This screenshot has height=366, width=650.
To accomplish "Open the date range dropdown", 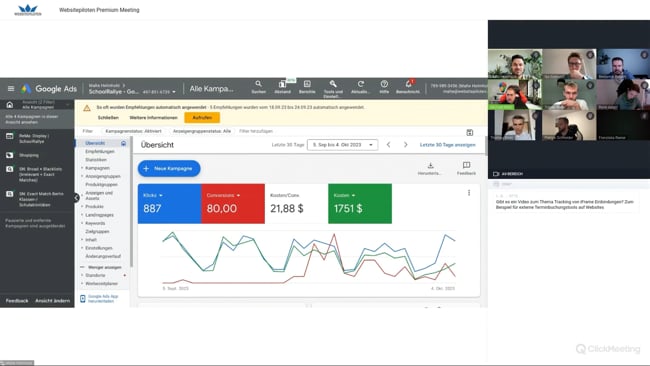I will (342, 145).
